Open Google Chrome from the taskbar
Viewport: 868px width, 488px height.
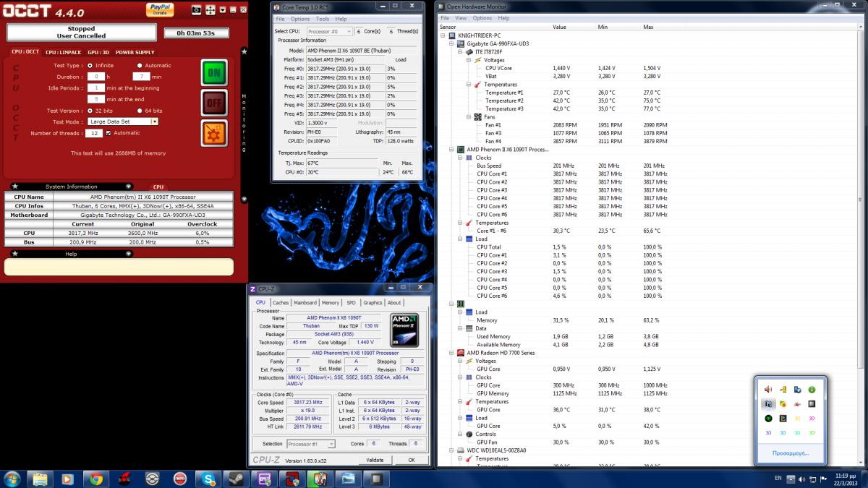[95, 478]
